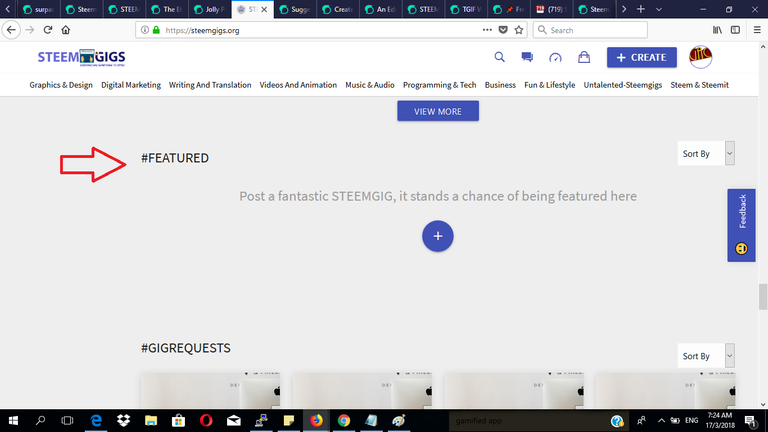Open the #FEATURED Sort By dropdown

pos(706,153)
